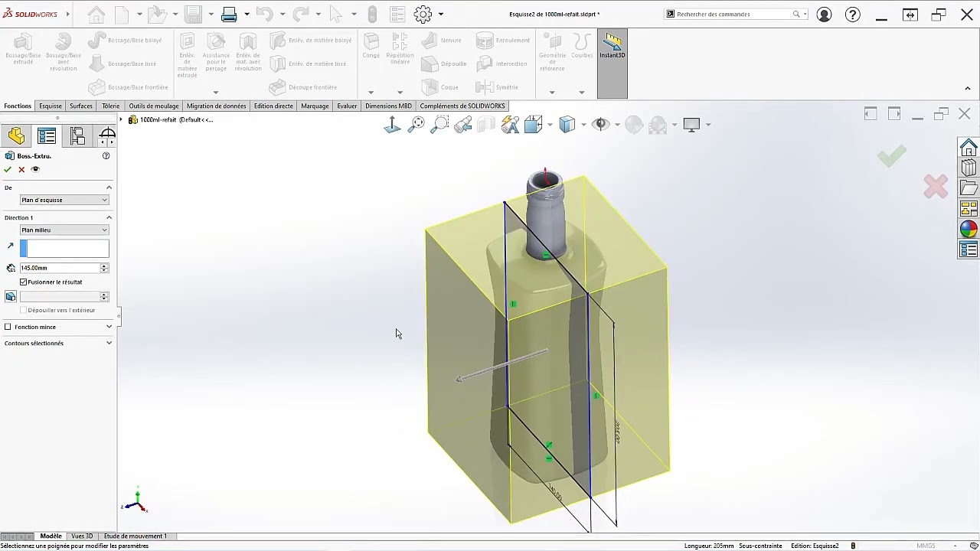Open the Custom Properties task pane icon
980x551 pixels.
click(x=969, y=249)
